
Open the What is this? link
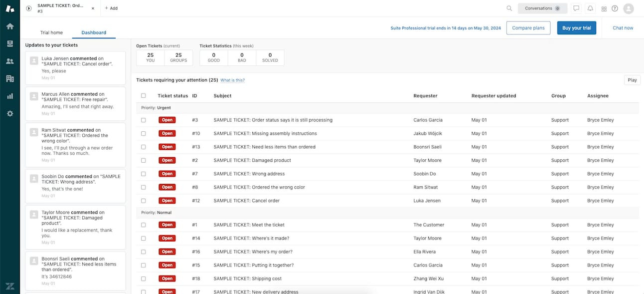[x=233, y=80]
